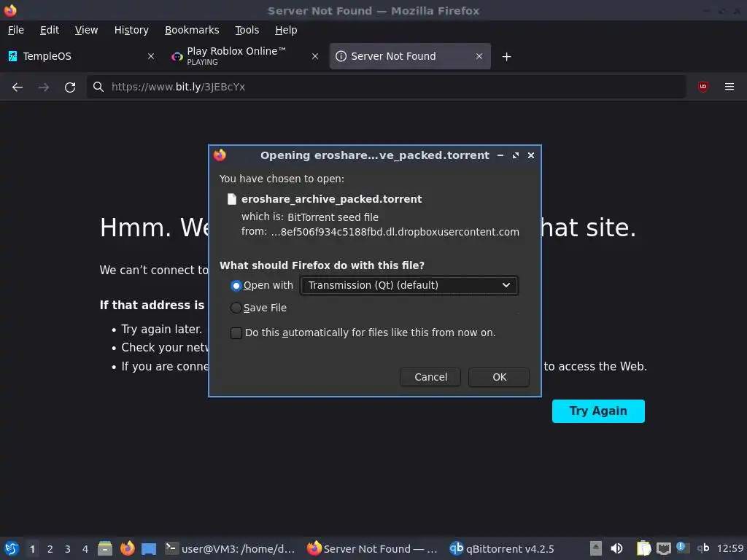Image resolution: width=747 pixels, height=560 pixels.
Task: Reload the current page
Action: coord(70,87)
